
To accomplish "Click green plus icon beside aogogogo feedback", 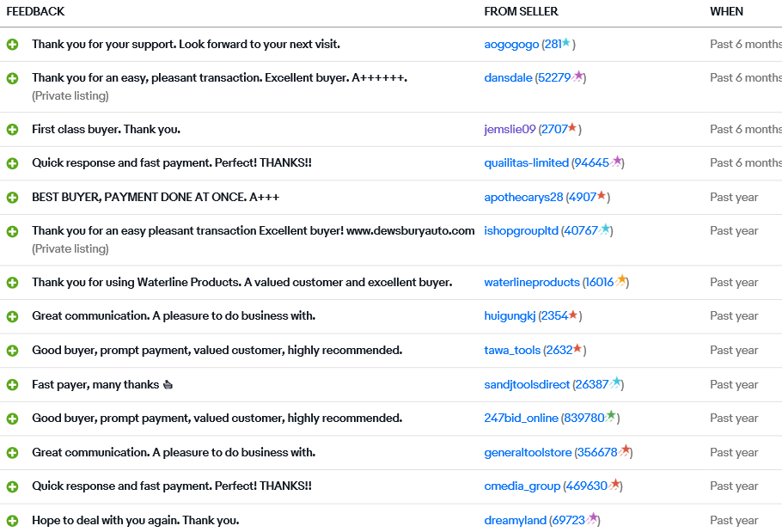I will click(12, 45).
